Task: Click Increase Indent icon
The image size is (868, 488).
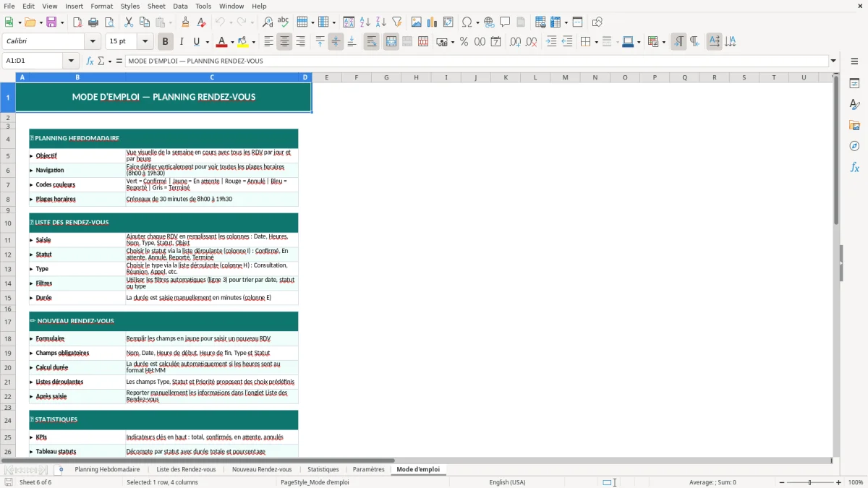Action: [x=551, y=42]
